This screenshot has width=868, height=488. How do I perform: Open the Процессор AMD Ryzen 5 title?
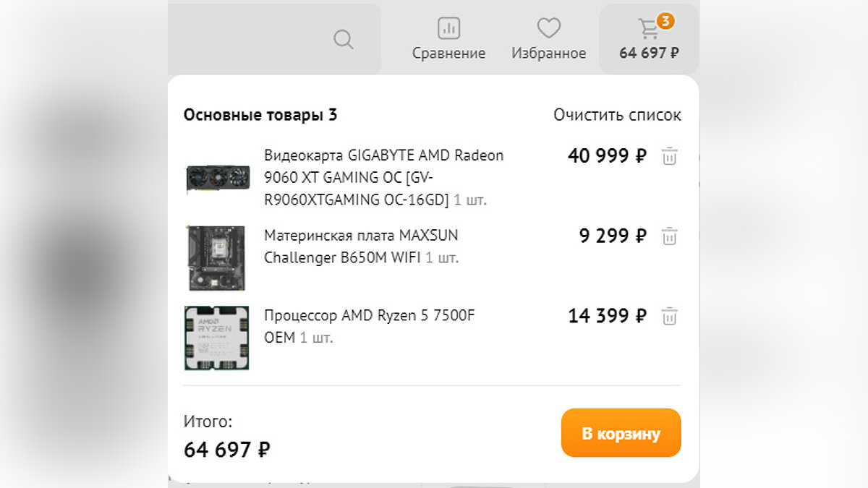point(369,326)
